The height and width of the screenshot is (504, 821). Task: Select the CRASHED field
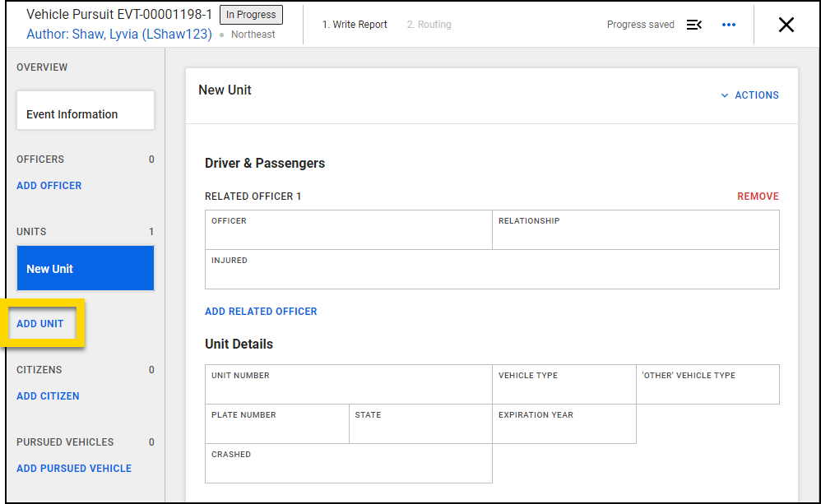[346, 465]
